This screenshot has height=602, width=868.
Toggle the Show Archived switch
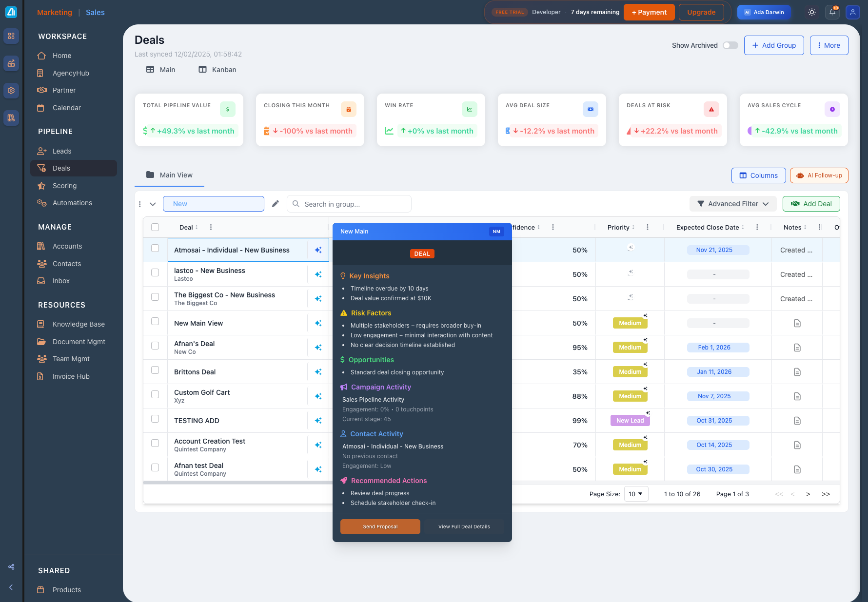(730, 45)
